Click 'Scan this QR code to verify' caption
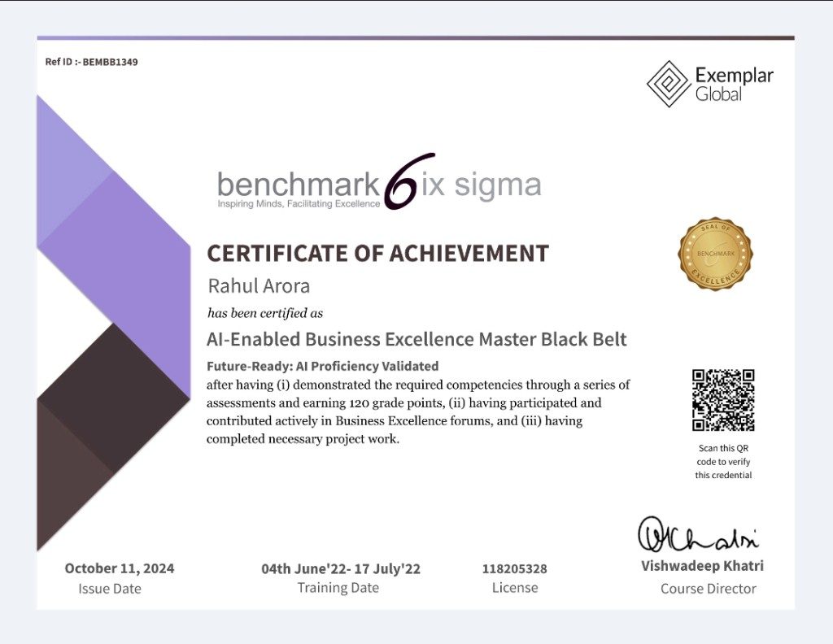 [723, 461]
